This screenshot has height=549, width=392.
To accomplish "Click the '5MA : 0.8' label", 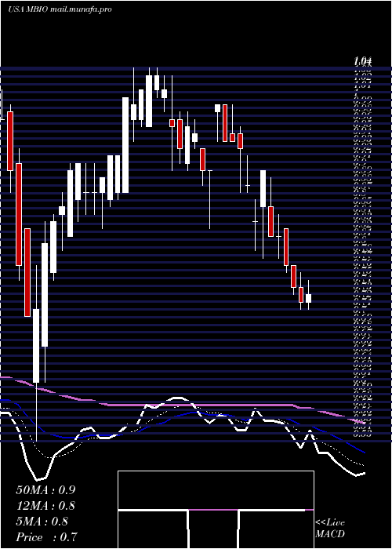I will click(x=42, y=522).
